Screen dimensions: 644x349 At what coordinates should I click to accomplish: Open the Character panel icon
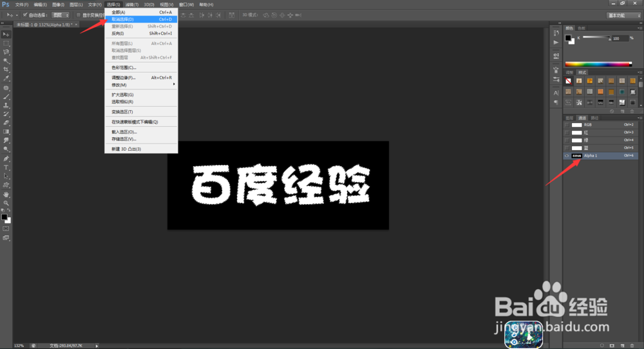(556, 93)
